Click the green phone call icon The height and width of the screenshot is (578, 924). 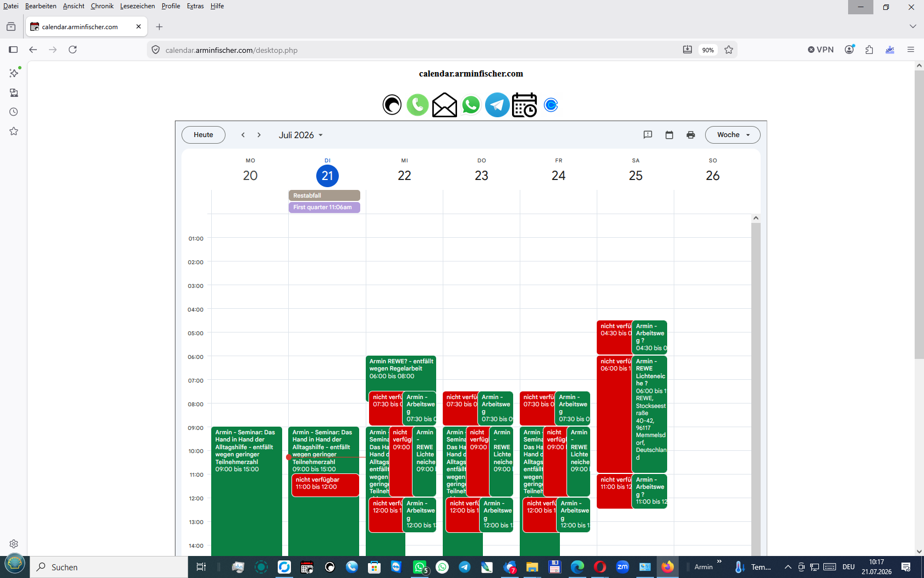(x=417, y=105)
